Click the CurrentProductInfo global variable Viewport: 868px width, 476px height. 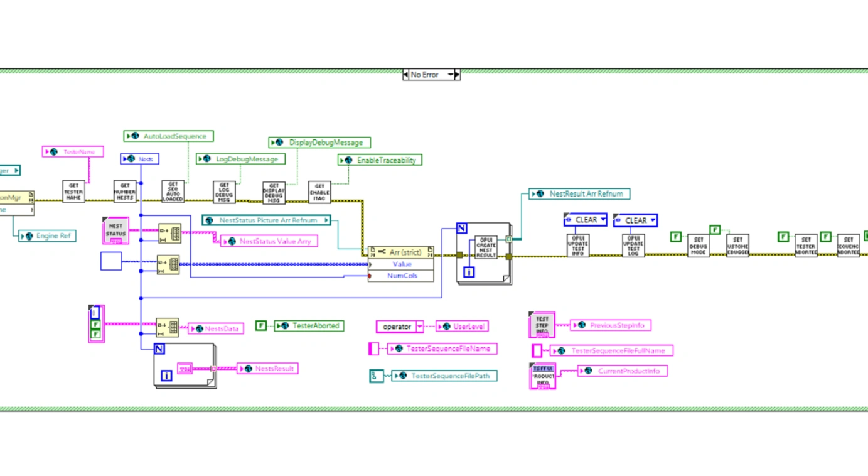(623, 371)
